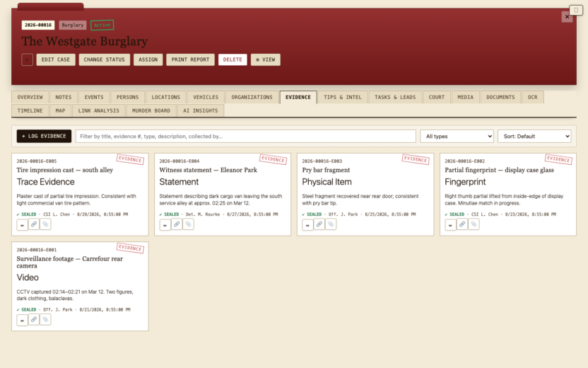Click the case number badge 2026-00016
The image size is (588, 368).
(x=38, y=25)
